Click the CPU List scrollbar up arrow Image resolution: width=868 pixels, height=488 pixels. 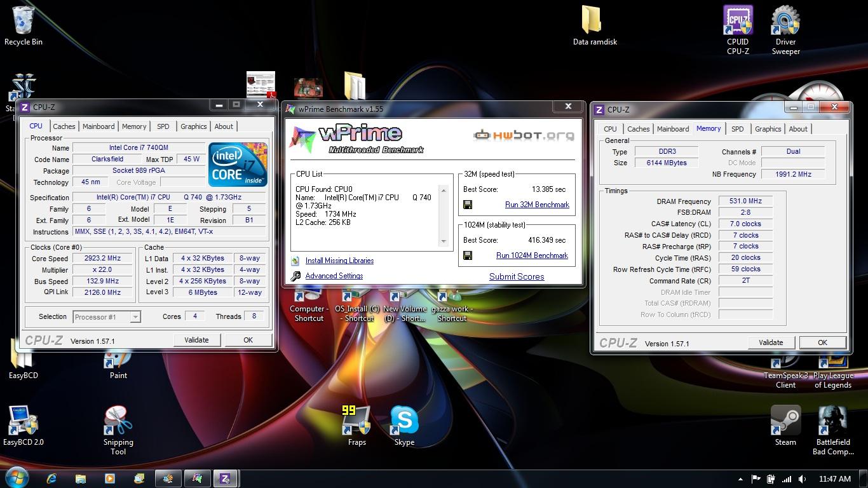pyautogui.click(x=444, y=191)
